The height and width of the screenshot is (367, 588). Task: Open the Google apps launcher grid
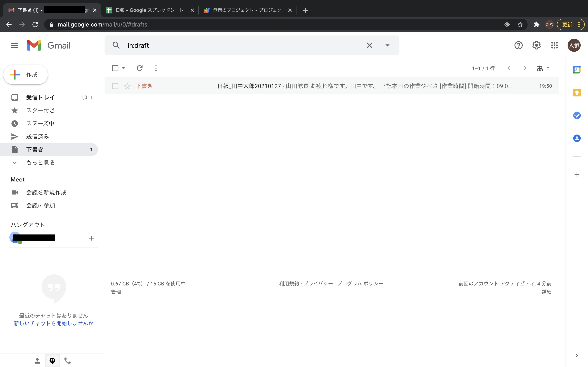[x=554, y=45]
